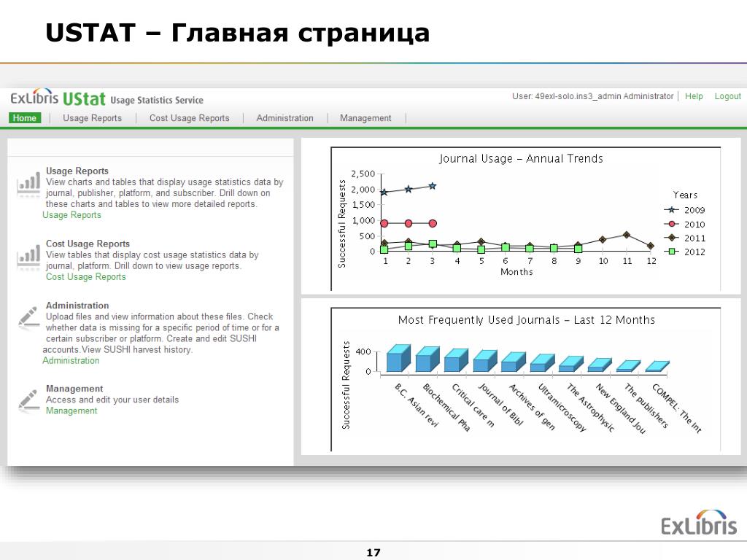The height and width of the screenshot is (560, 747).
Task: Click the Usage Reports bar chart icon
Action: point(28,184)
